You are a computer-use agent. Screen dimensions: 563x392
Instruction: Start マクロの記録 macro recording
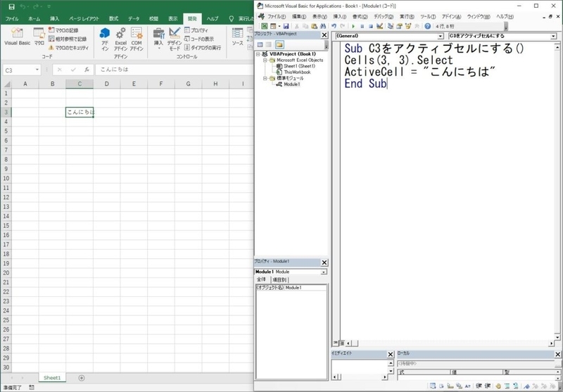(x=63, y=30)
